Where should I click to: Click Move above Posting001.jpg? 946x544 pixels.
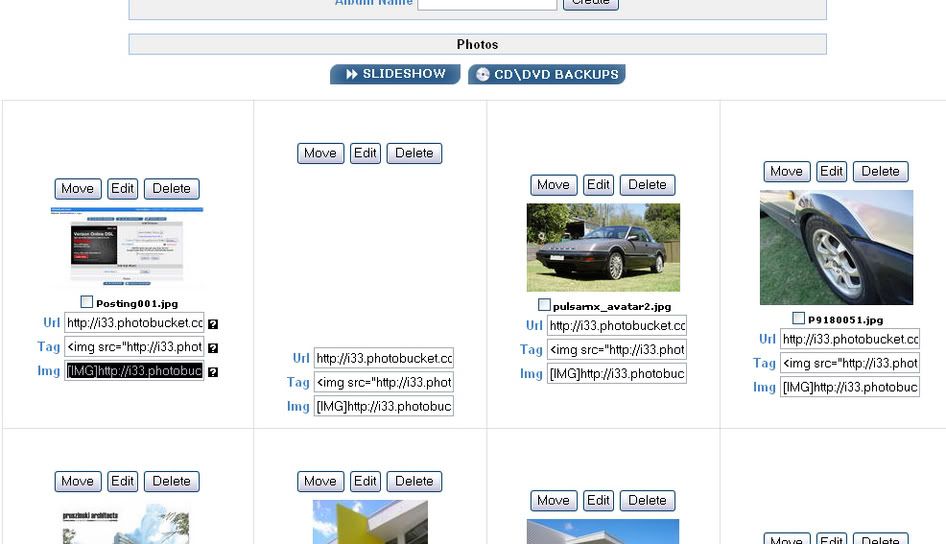click(77, 188)
